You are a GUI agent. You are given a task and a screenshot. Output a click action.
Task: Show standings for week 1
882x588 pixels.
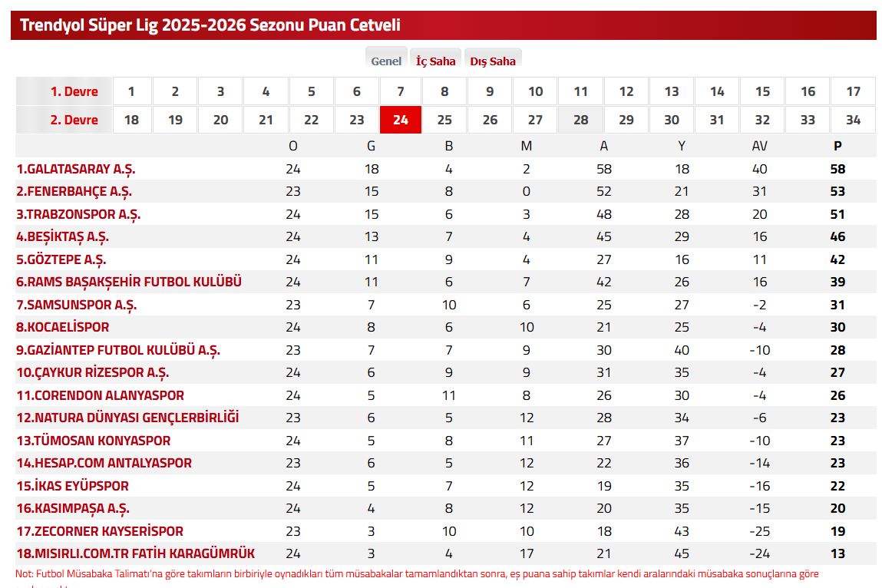pos(131,91)
